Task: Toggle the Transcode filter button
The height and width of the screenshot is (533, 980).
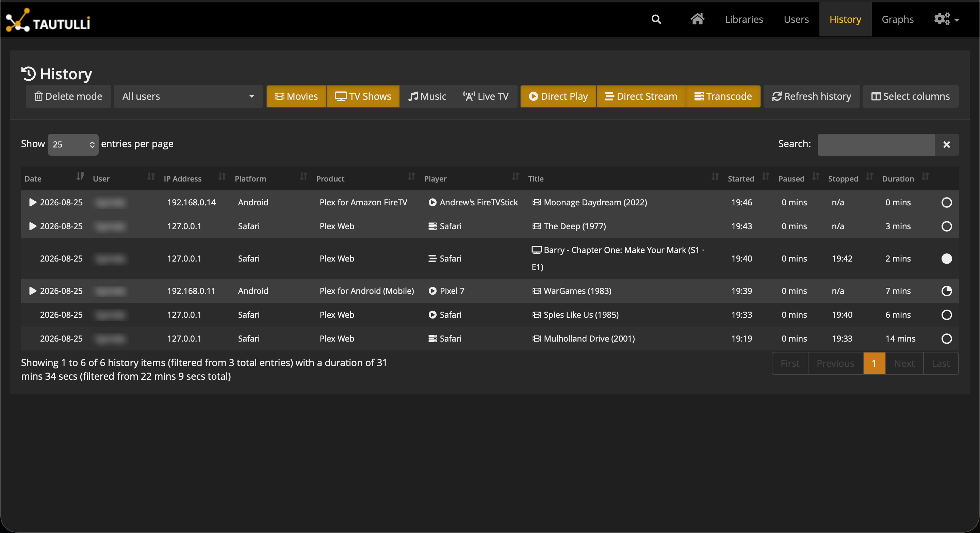Action: (x=723, y=96)
